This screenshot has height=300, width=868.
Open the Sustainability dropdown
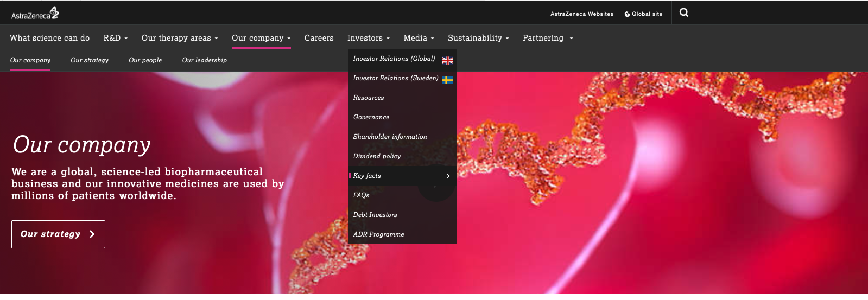(478, 38)
